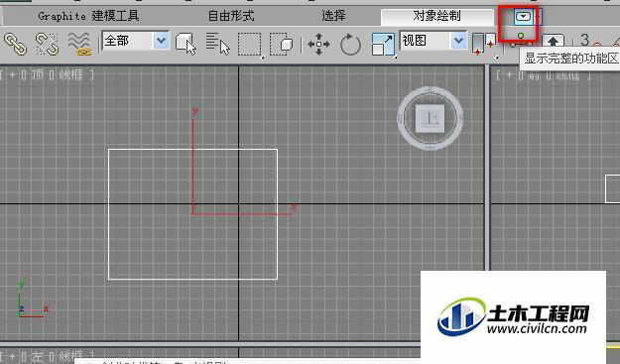Choose the Bind to Space Warp tool
The width and height of the screenshot is (620, 364).
click(x=79, y=44)
